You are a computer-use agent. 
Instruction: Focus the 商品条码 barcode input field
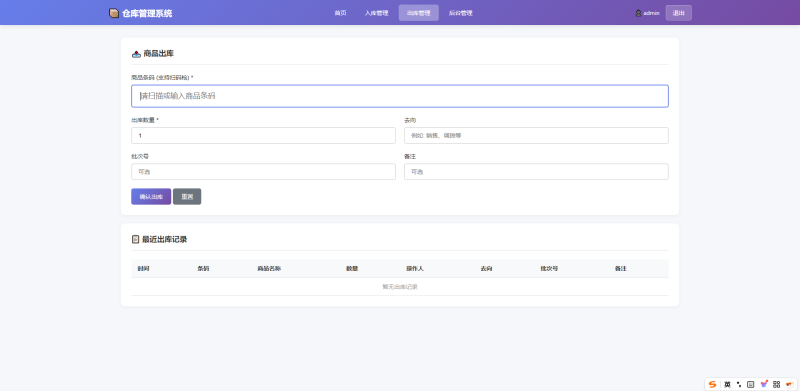tap(400, 96)
